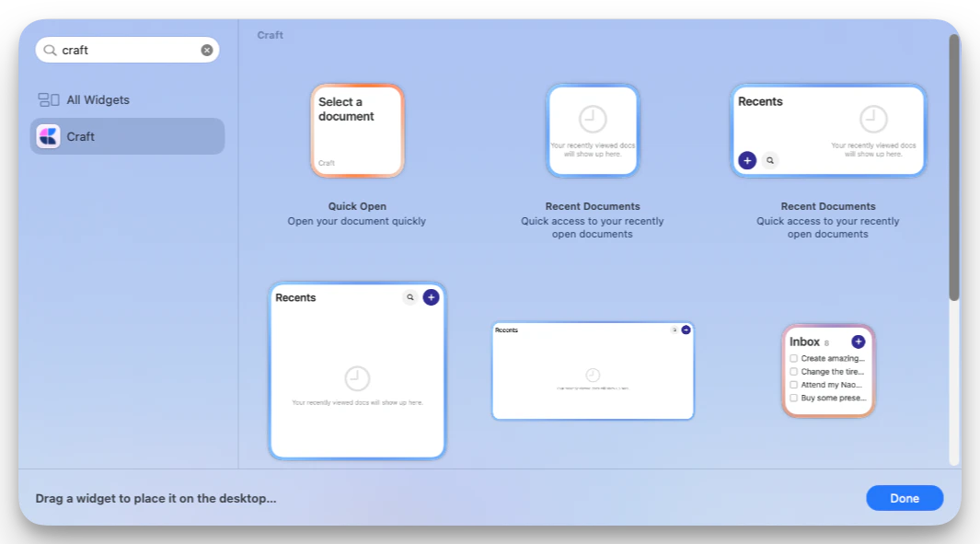Click Inbox heading in Inbox widget
This screenshot has width=980, height=544.
coord(804,341)
